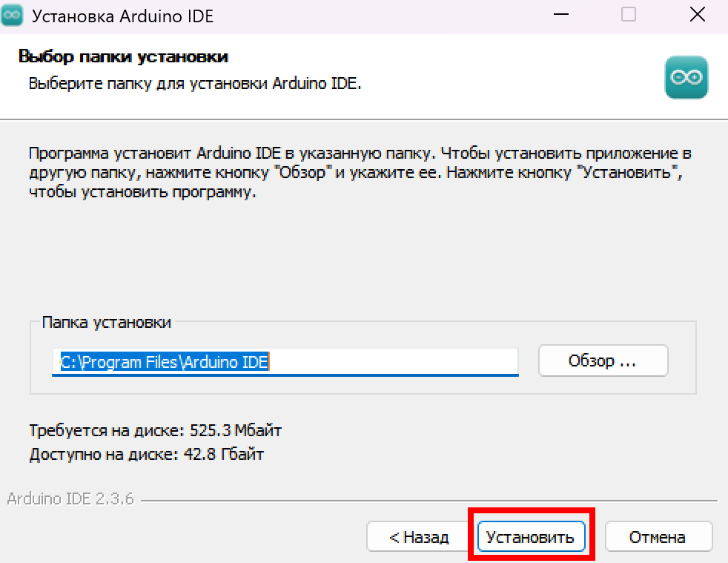The image size is (728, 563).
Task: Close the installer window
Action: point(697,14)
